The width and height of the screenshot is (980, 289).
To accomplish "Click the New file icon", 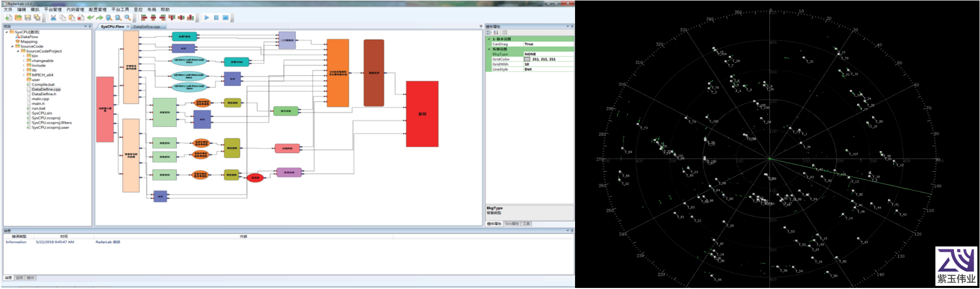I will click(8, 18).
